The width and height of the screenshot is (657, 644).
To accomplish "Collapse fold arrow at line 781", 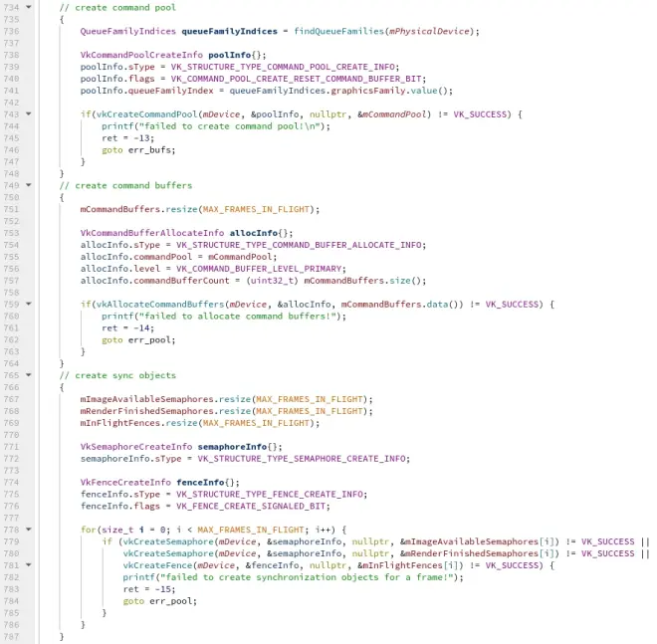I will tap(29, 564).
